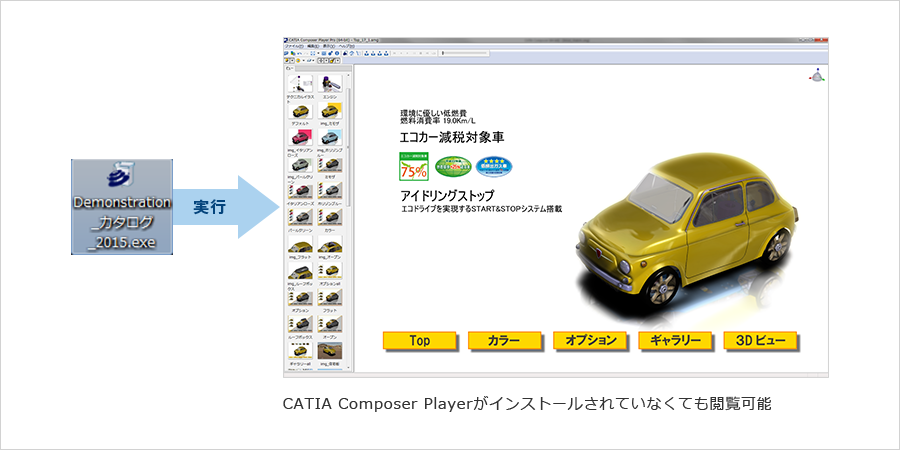Select the オプションall view thumbnail

(x=330, y=271)
